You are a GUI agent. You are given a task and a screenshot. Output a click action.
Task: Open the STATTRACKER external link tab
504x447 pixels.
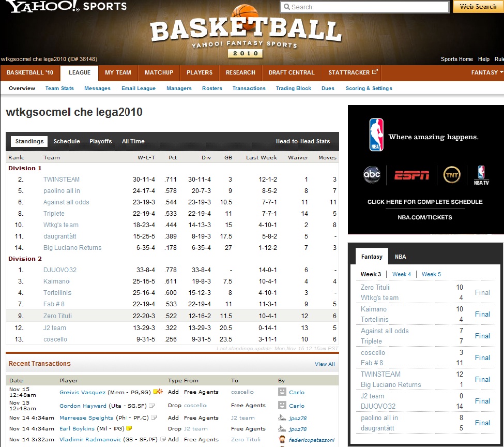pos(353,73)
